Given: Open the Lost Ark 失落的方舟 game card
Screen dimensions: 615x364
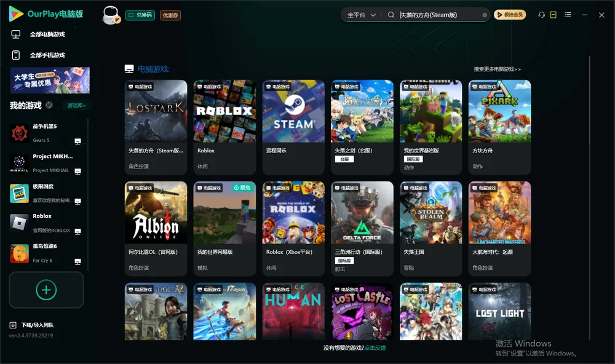Looking at the screenshot, I should click(x=156, y=127).
